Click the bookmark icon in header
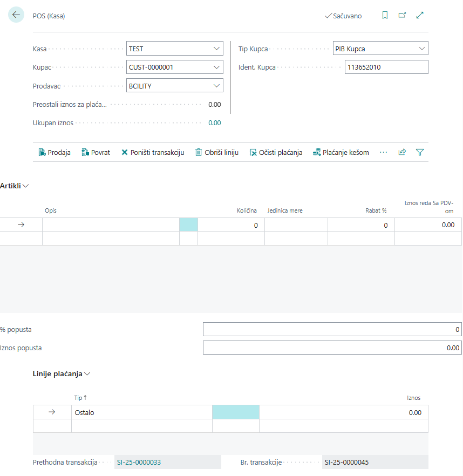The width and height of the screenshot is (463, 476). pyautogui.click(x=385, y=16)
